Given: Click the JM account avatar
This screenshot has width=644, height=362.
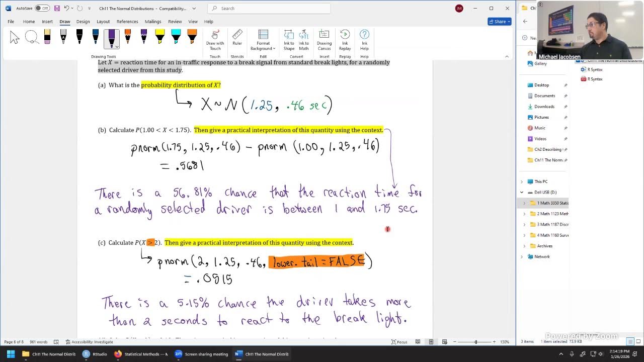Looking at the screenshot, I should tap(459, 8).
